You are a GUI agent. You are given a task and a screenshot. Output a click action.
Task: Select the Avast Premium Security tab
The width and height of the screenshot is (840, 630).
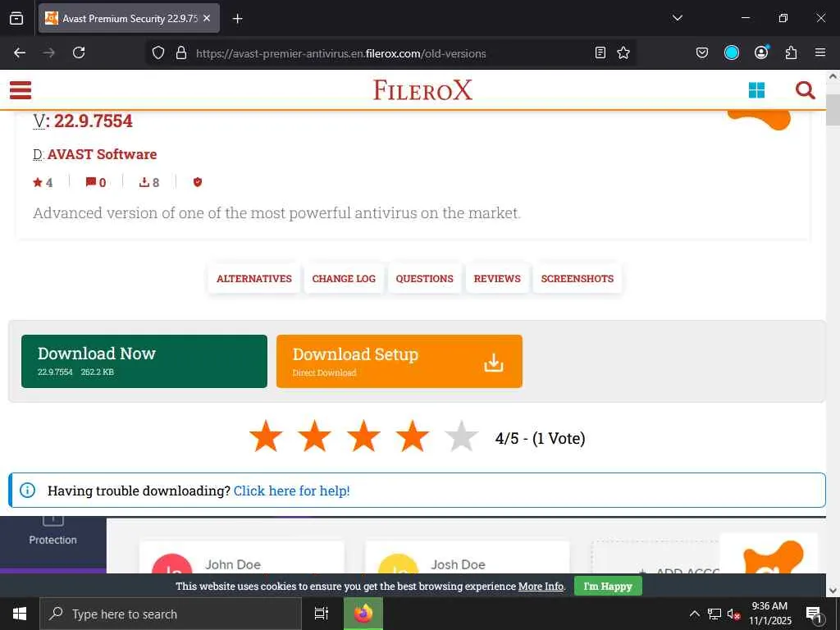coord(129,18)
